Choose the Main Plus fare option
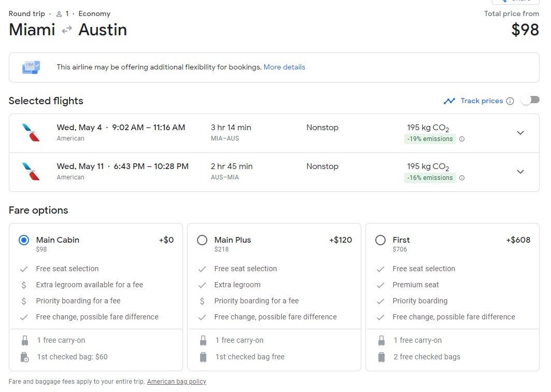 point(202,240)
